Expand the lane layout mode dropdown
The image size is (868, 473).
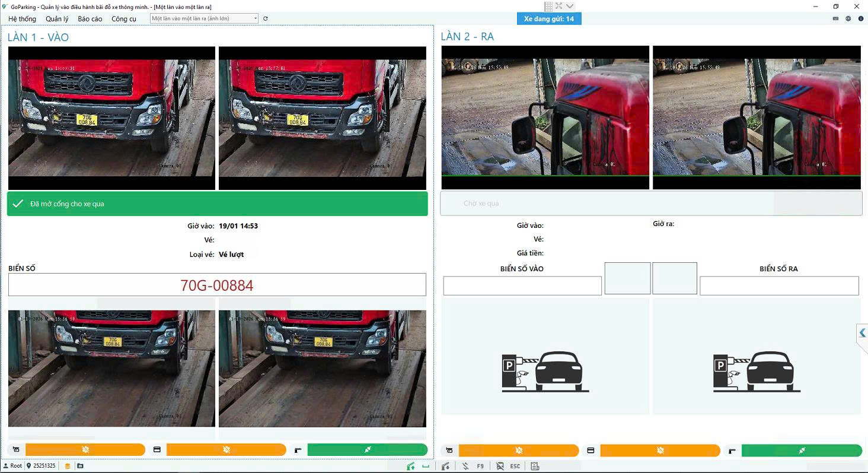(x=256, y=18)
